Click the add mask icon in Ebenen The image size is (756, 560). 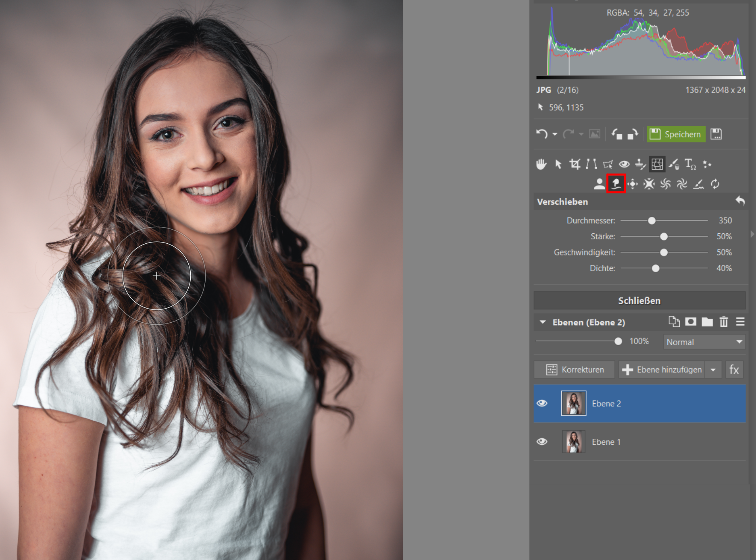pyautogui.click(x=691, y=322)
